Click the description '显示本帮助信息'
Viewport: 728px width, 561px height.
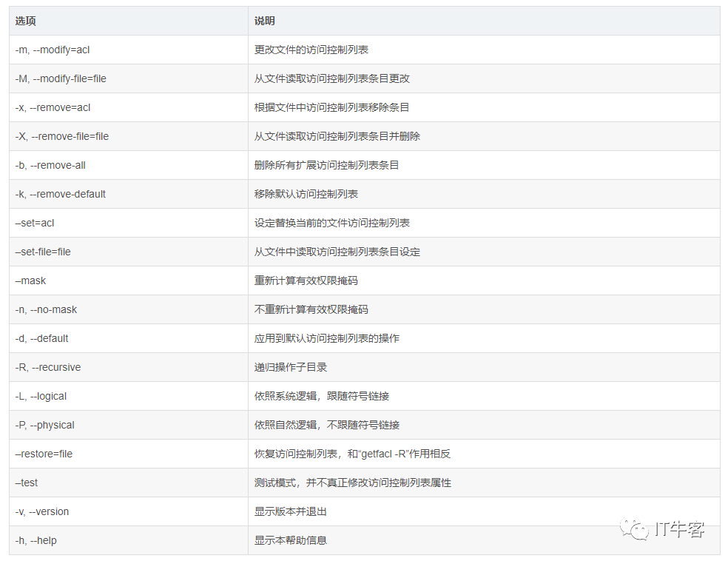pyautogui.click(x=291, y=540)
